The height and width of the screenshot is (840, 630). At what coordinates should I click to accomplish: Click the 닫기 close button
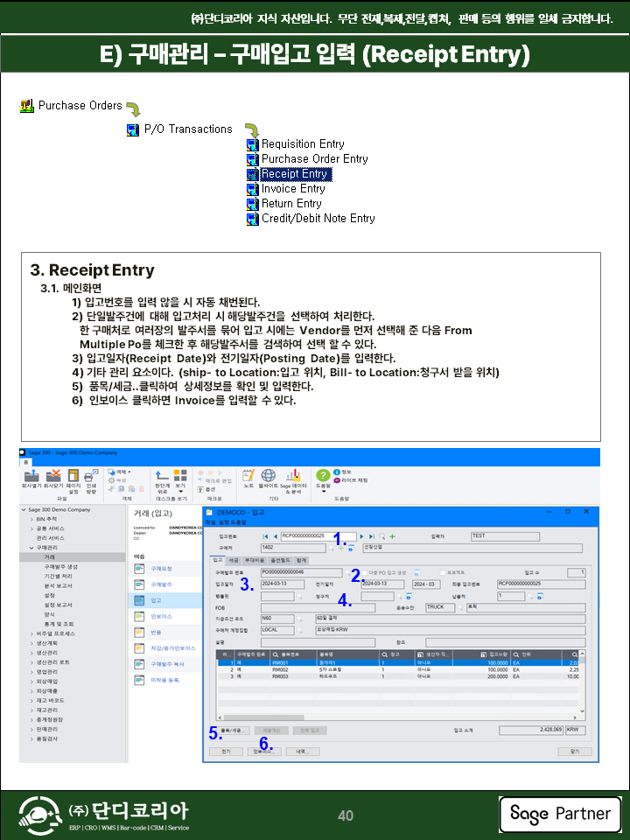[x=575, y=752]
